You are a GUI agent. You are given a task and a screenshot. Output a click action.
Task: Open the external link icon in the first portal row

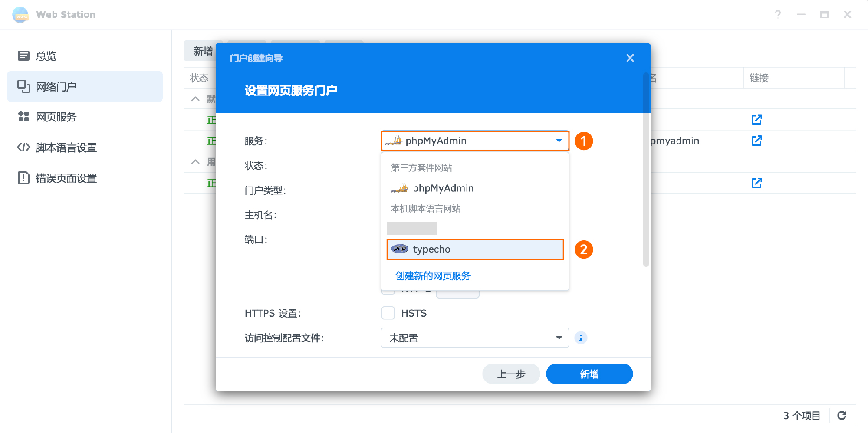[x=756, y=119]
